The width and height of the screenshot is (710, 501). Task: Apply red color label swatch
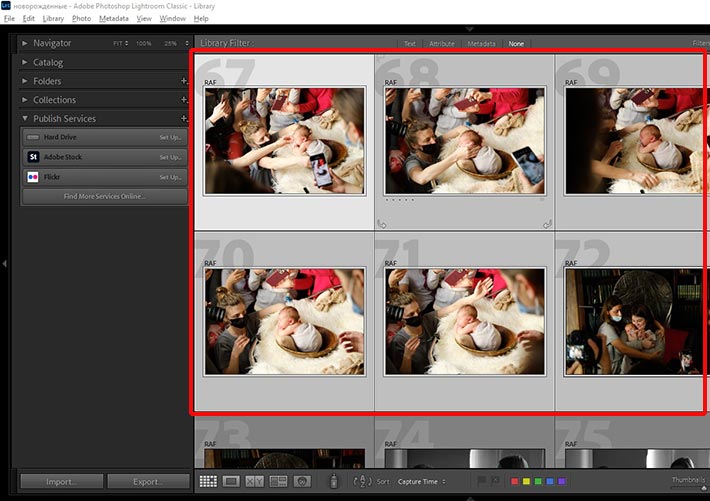[x=514, y=481]
